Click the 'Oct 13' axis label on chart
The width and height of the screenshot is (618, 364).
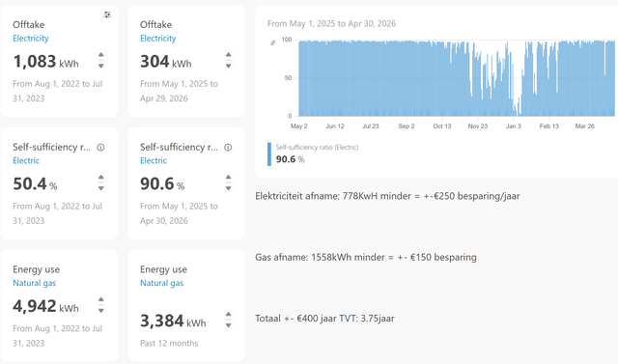(442, 126)
